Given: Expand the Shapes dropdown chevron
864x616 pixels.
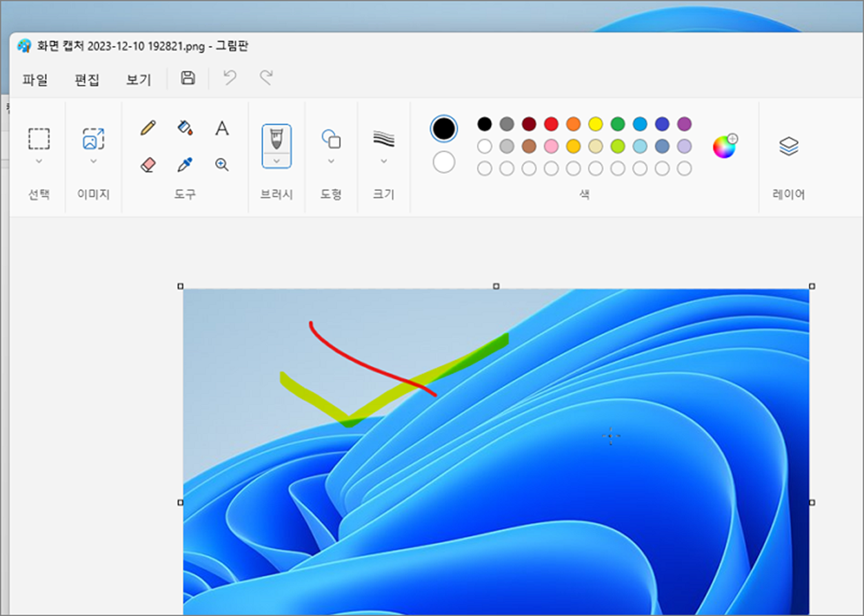Looking at the screenshot, I should (x=331, y=161).
